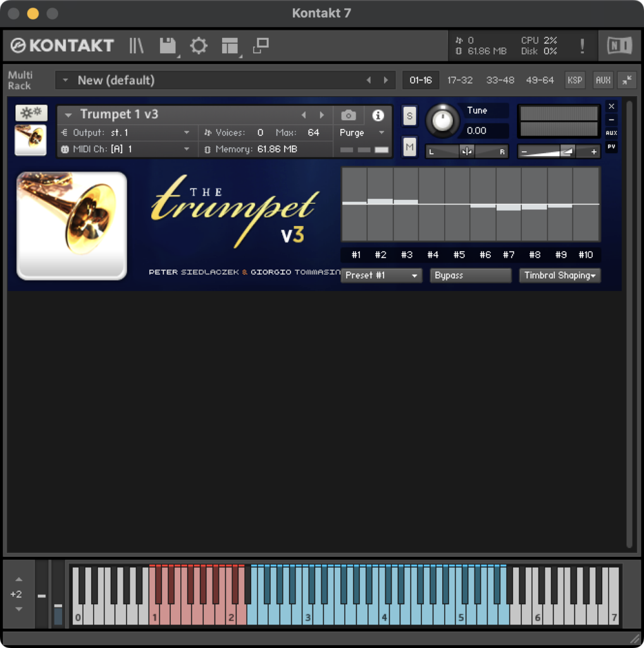Click the large trumpet picture
The height and width of the screenshot is (648, 644).
(72, 226)
